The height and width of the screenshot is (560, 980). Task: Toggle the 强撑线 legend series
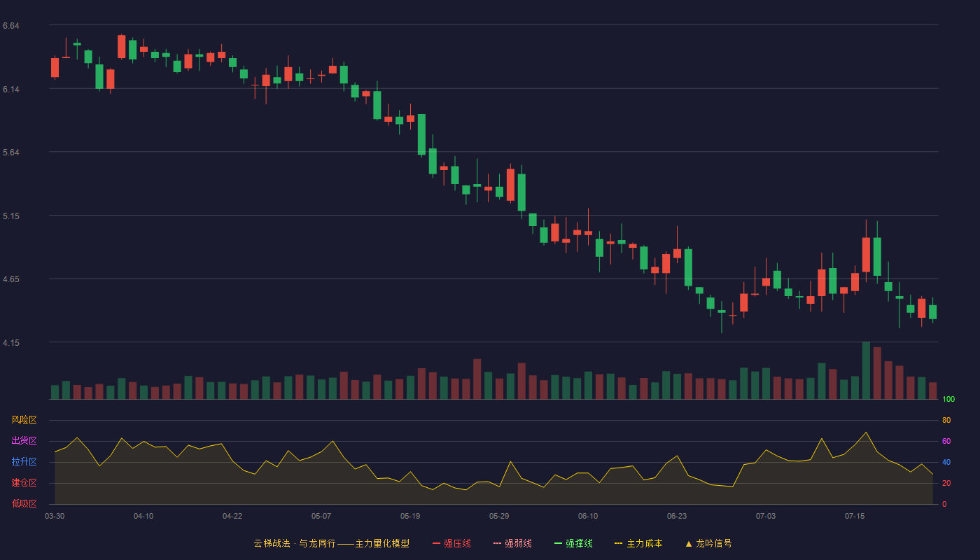(573, 543)
